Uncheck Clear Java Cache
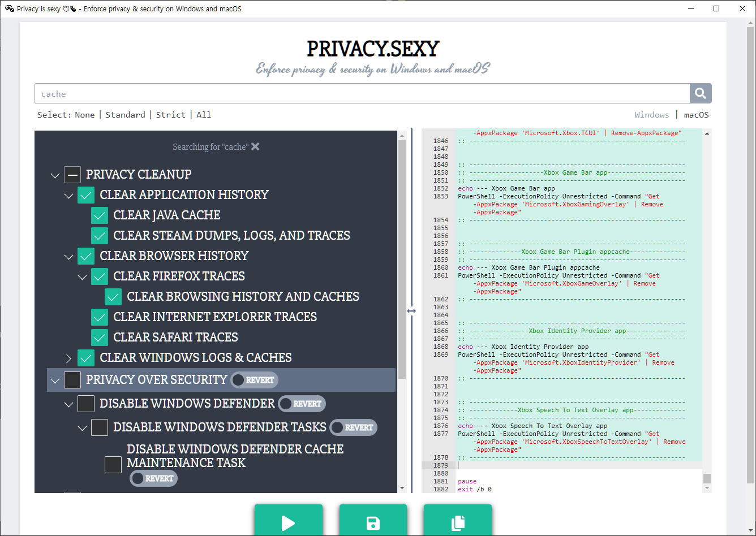 pyautogui.click(x=100, y=215)
